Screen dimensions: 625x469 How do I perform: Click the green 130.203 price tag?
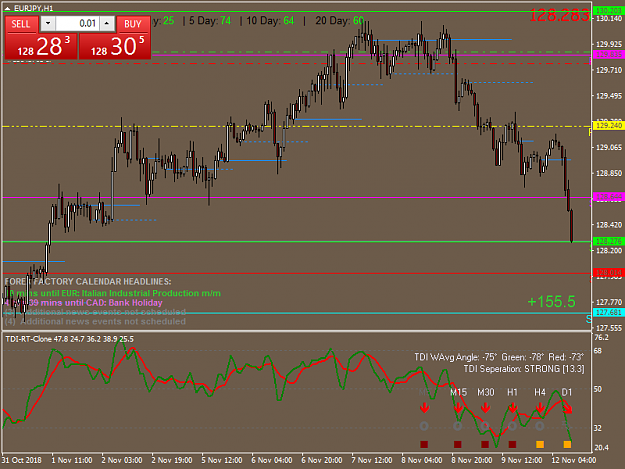[x=608, y=11]
